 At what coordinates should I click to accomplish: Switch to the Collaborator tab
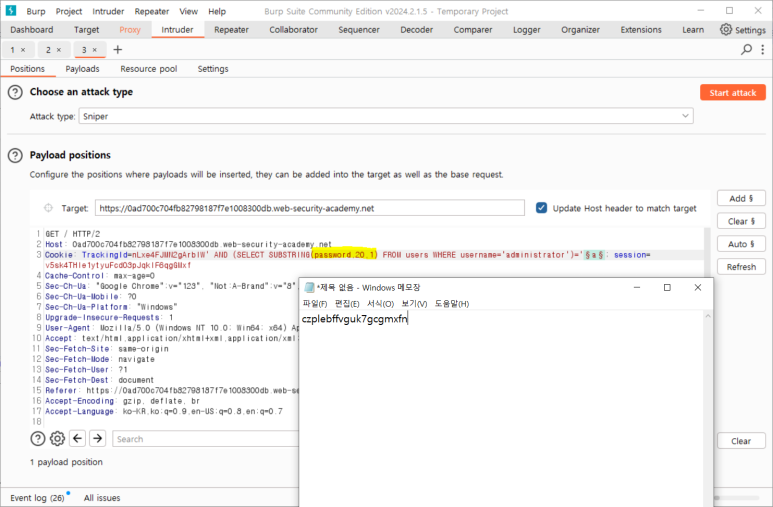[x=293, y=30]
